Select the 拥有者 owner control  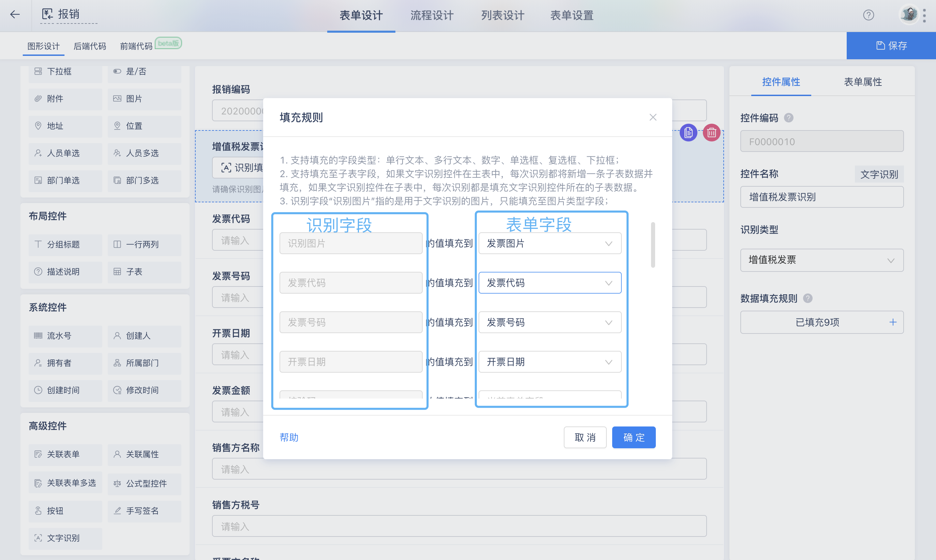point(65,363)
